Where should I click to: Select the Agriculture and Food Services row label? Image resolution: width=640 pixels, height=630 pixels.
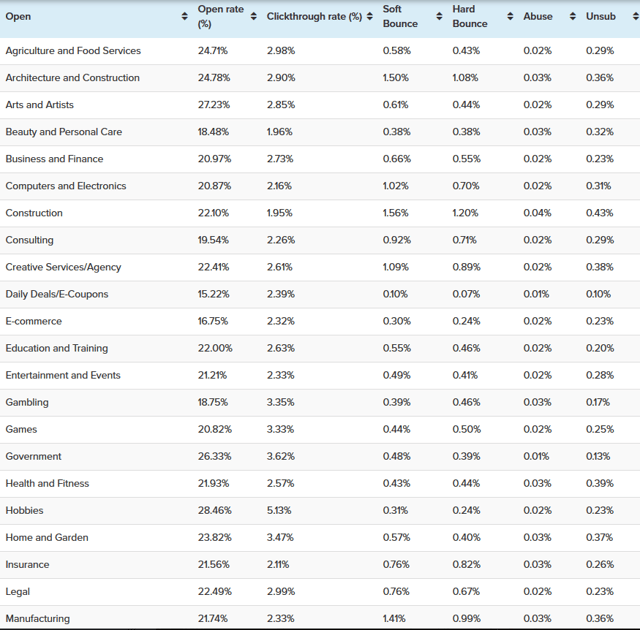coord(73,51)
